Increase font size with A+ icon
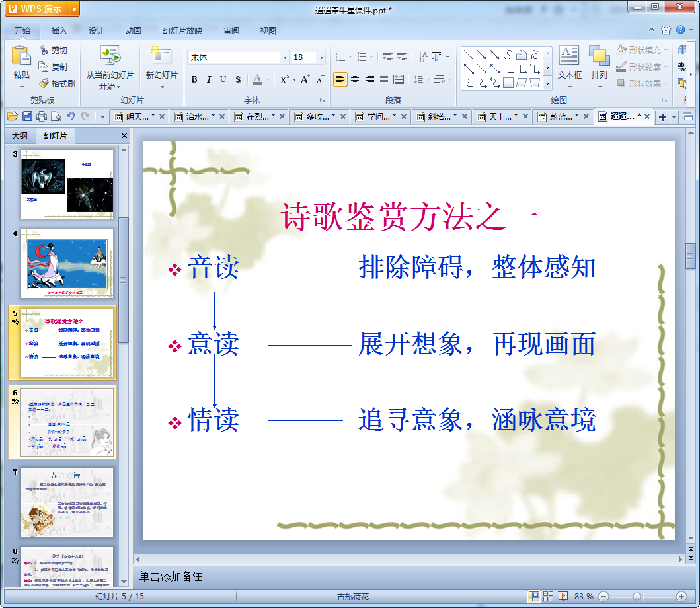Image resolution: width=700 pixels, height=608 pixels. [x=305, y=79]
